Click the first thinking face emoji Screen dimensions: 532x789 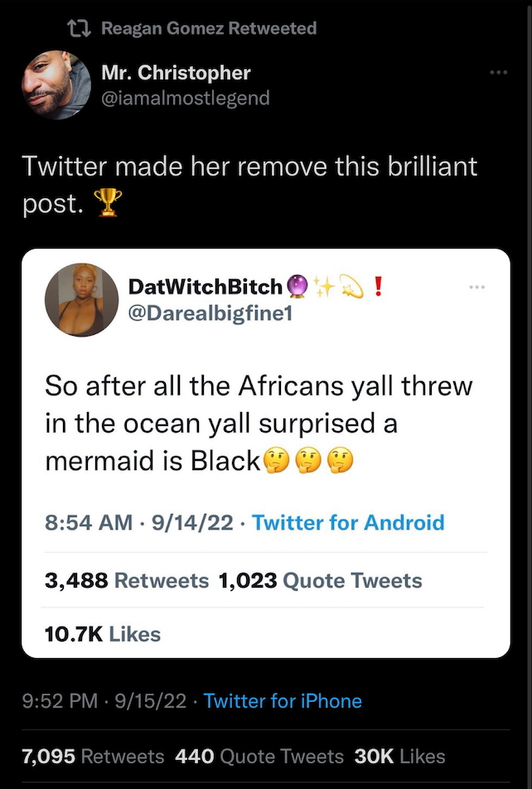(276, 461)
